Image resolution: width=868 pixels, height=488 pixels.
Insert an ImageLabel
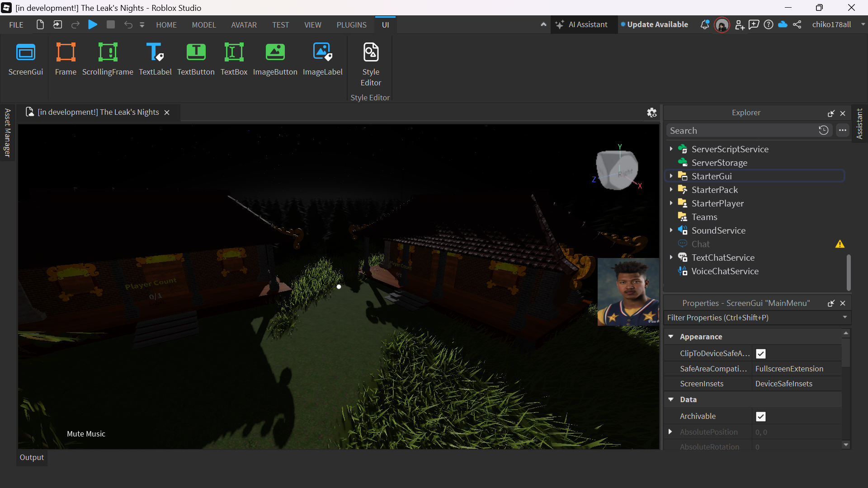coord(322,59)
